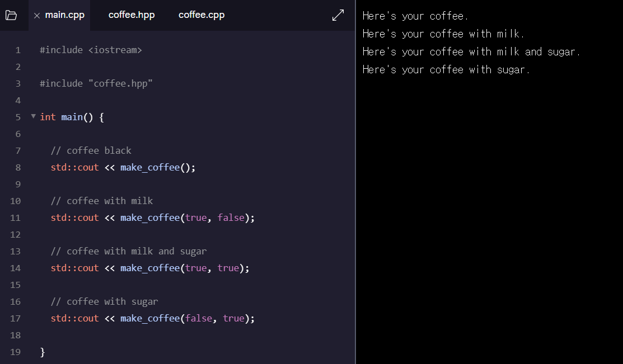Image resolution: width=623 pixels, height=364 pixels.
Task: Click 'false' argument on line 17
Action: (x=199, y=318)
